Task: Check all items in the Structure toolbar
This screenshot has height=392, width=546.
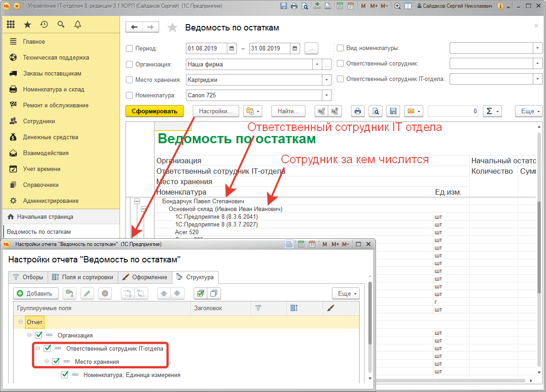Action: click(200, 293)
